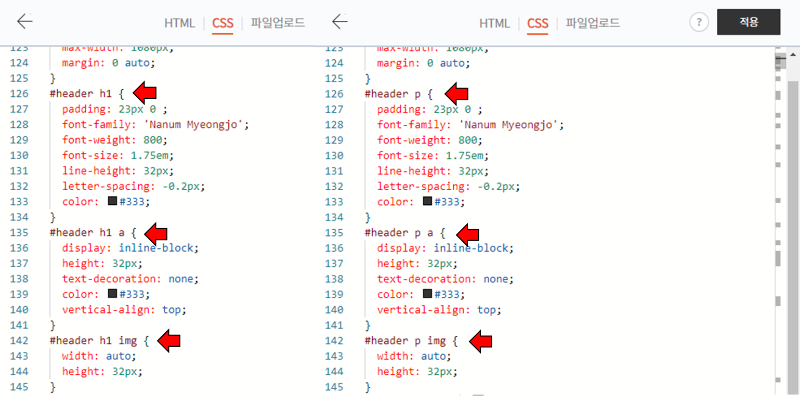Place cursor on '#header p {' selector line

tap(398, 94)
